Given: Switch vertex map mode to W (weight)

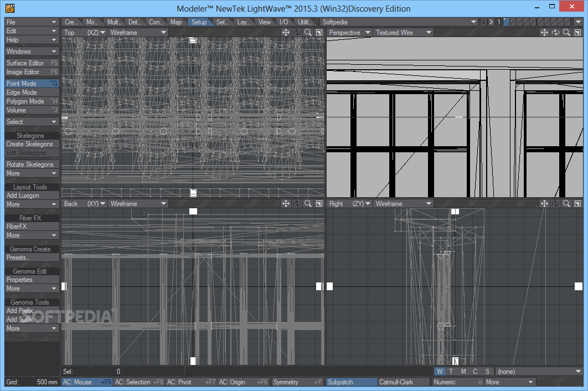Looking at the screenshot, I should point(440,372).
